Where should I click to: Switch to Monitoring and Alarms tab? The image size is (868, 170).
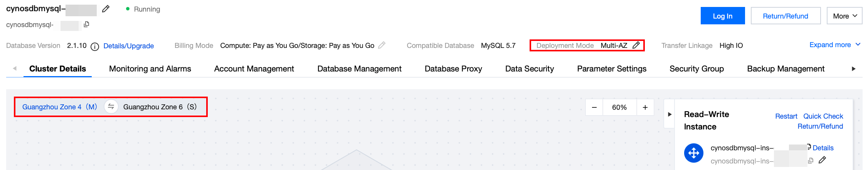point(150,69)
